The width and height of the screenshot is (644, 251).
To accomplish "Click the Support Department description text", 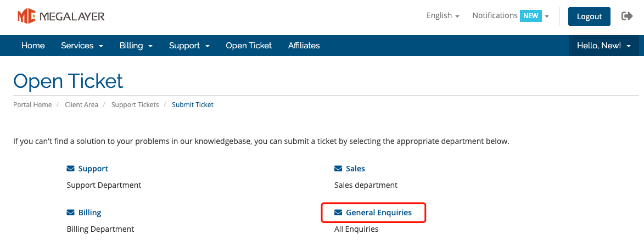I will coord(104,185).
